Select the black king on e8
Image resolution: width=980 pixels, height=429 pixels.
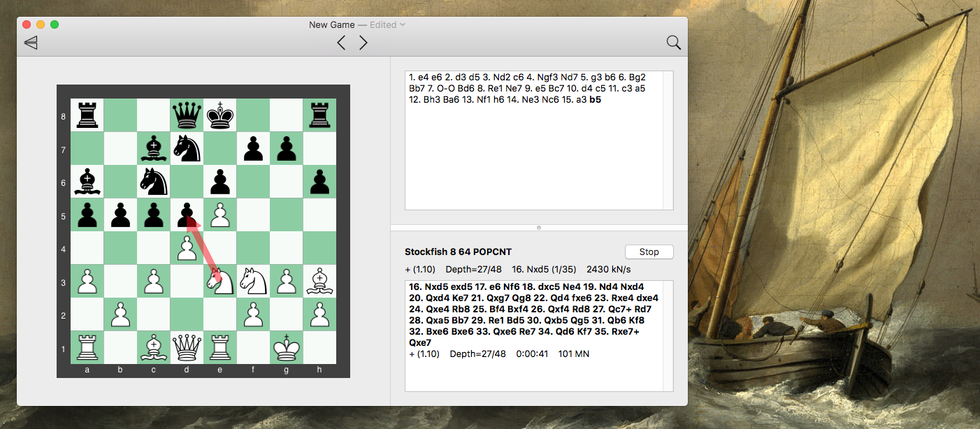tap(219, 115)
